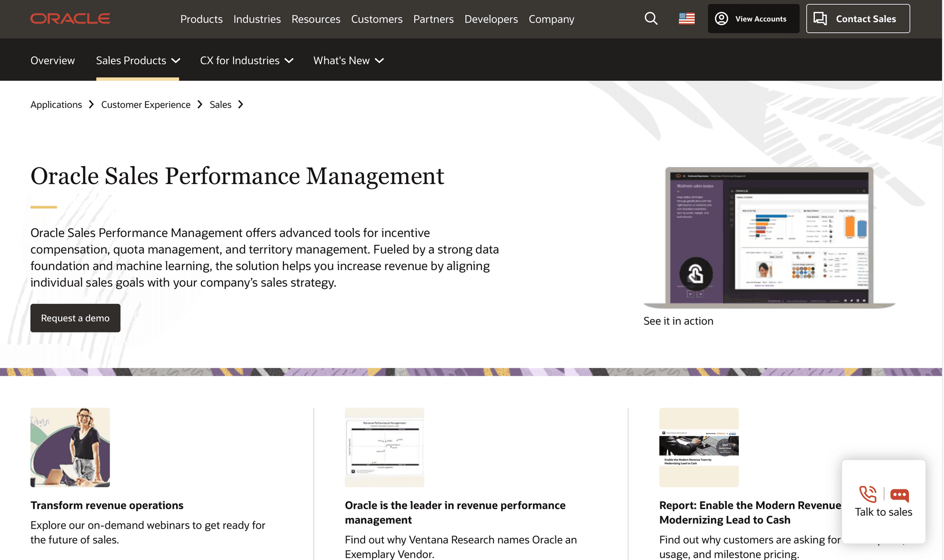Click the Ventana Research report thumbnail
This screenshot has width=944, height=560.
698,447
